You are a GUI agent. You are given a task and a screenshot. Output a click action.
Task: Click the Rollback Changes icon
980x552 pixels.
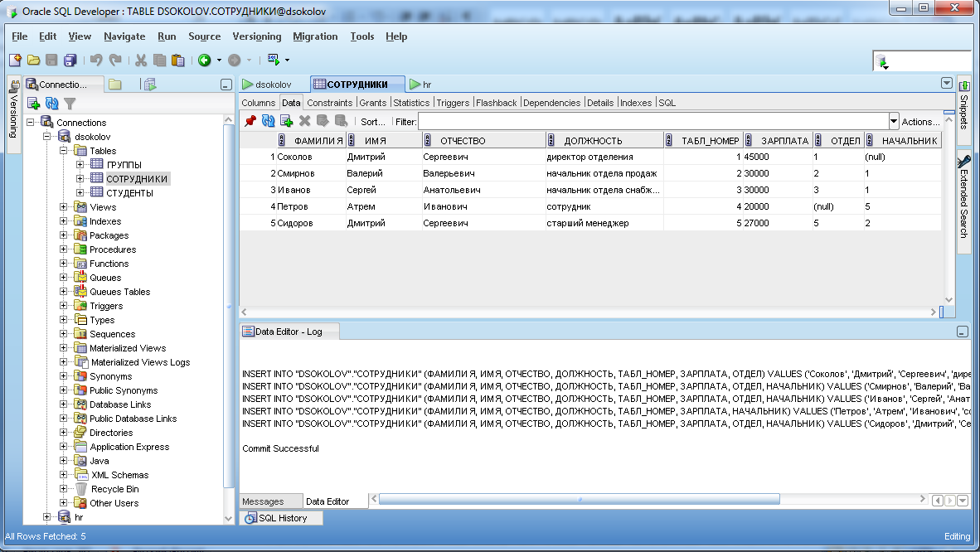click(341, 121)
